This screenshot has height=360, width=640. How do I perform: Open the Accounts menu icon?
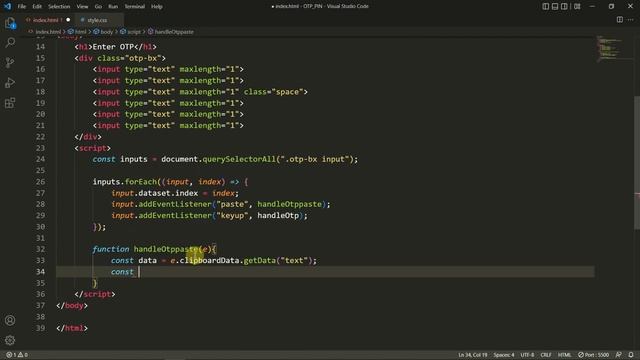click(x=10, y=320)
